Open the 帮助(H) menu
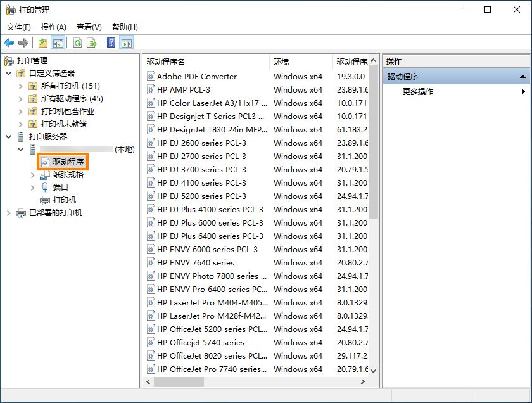 125,27
